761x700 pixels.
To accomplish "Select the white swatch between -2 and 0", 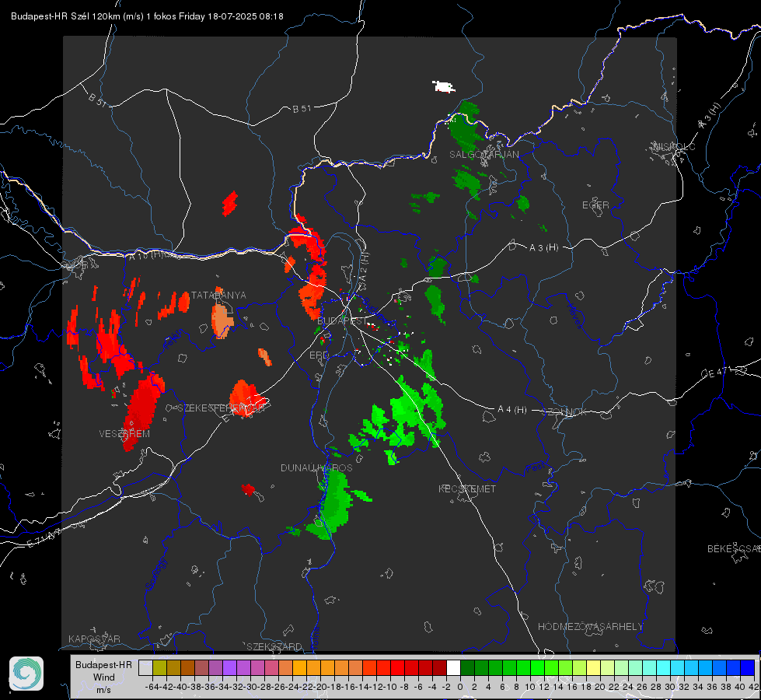I will pyautogui.click(x=453, y=667).
